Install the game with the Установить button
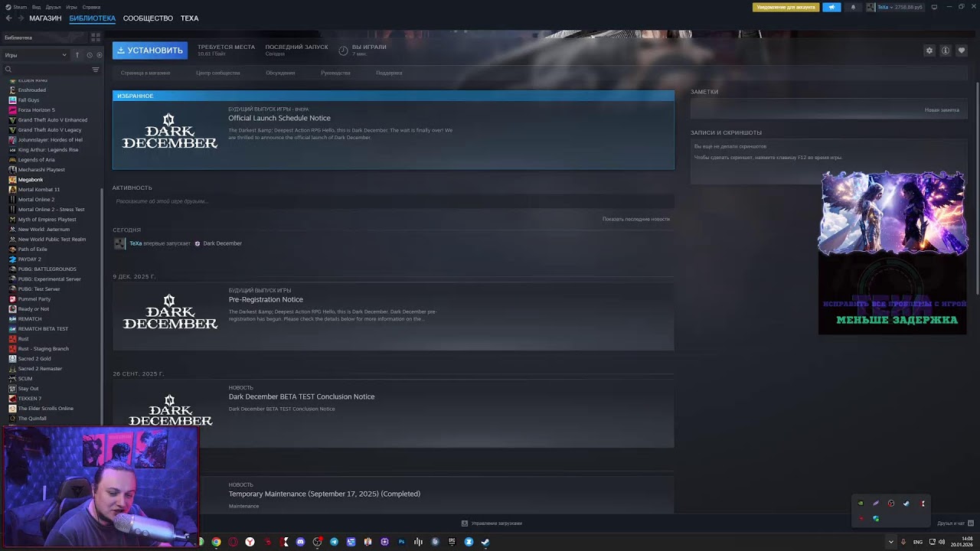 149,51
